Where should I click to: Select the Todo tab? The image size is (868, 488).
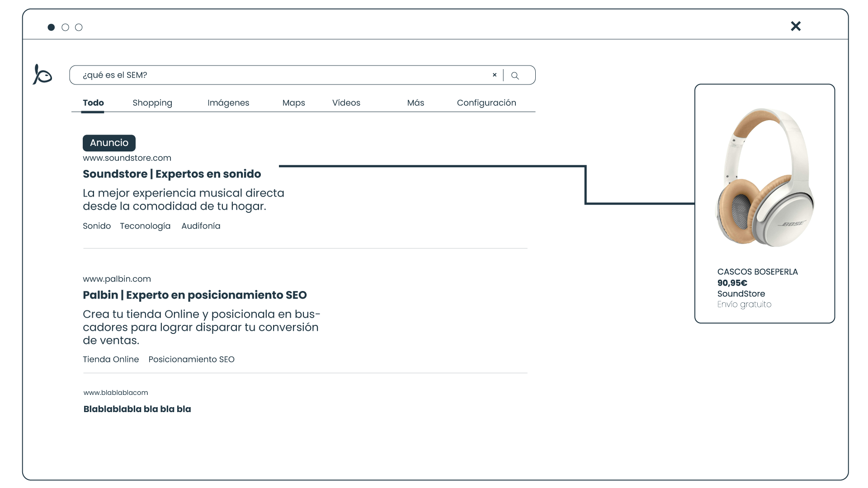pos(93,103)
